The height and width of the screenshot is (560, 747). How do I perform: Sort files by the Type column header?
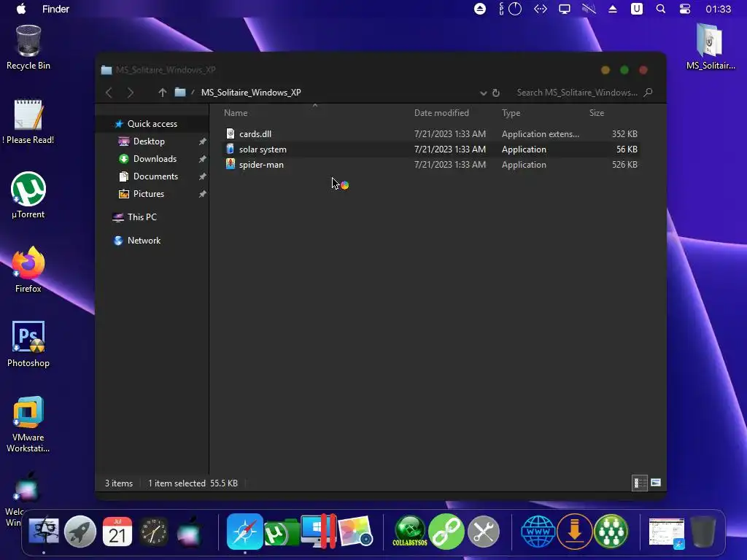(511, 113)
